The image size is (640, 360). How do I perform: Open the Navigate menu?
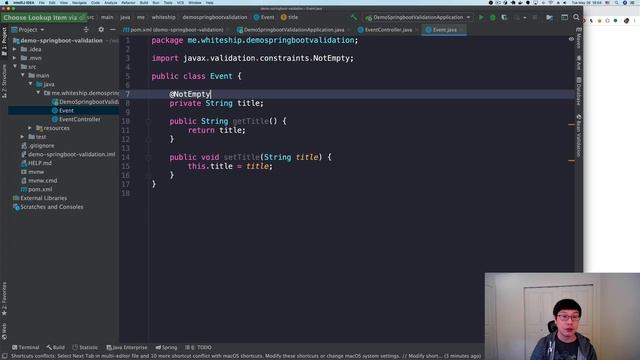point(79,3)
